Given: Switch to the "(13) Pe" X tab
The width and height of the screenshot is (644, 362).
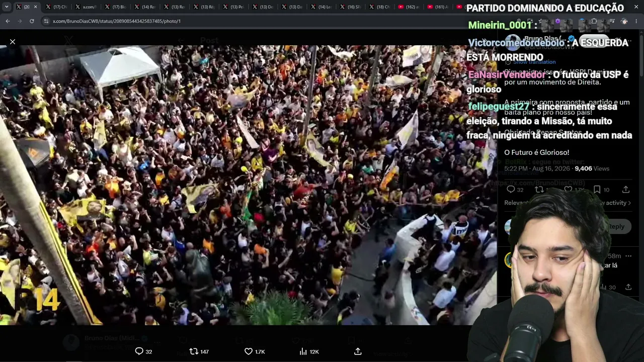Looking at the screenshot, I should coord(234,7).
